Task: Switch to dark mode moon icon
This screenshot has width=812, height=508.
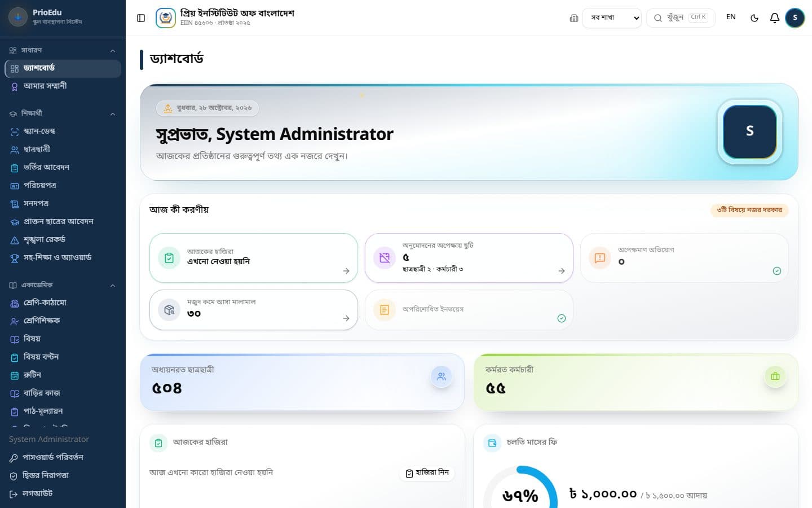Action: point(754,18)
